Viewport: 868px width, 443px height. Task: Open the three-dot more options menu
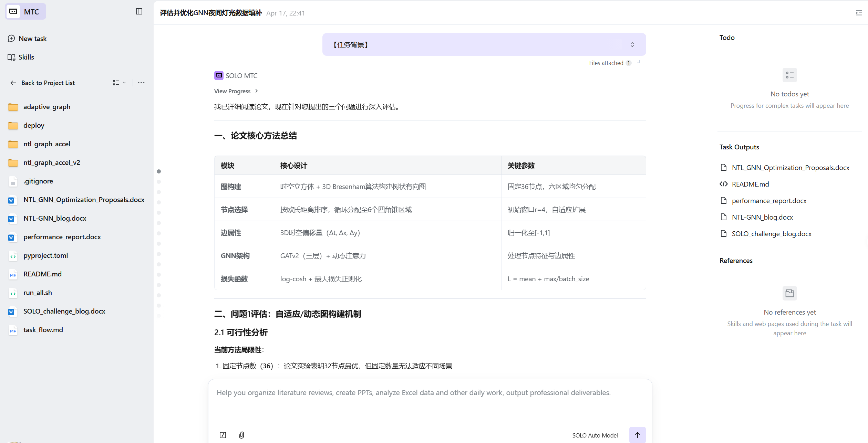tap(141, 83)
